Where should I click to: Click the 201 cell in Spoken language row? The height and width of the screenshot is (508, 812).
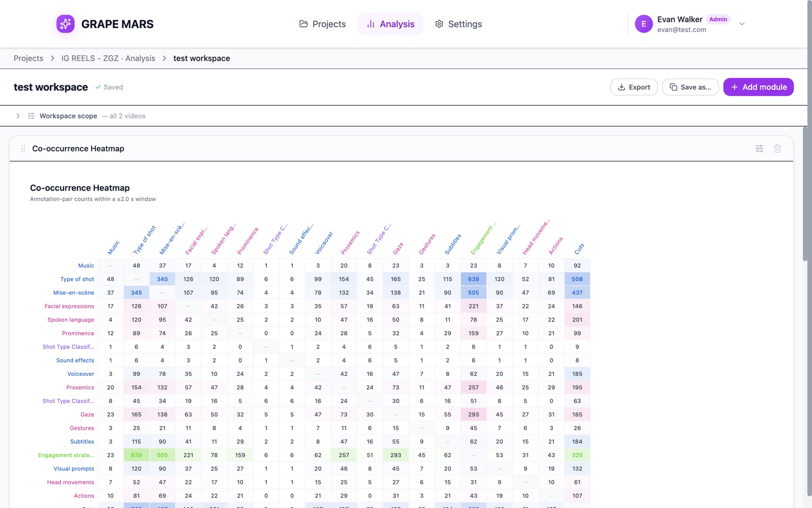click(x=577, y=320)
